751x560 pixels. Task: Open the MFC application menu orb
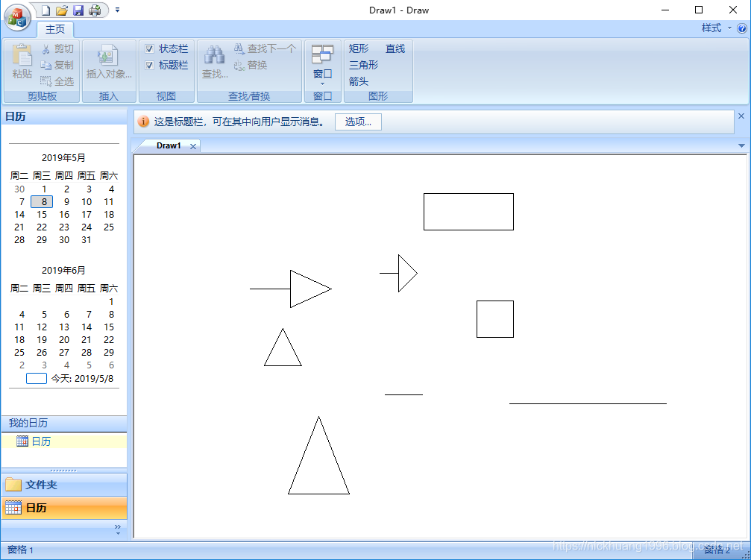(17, 17)
